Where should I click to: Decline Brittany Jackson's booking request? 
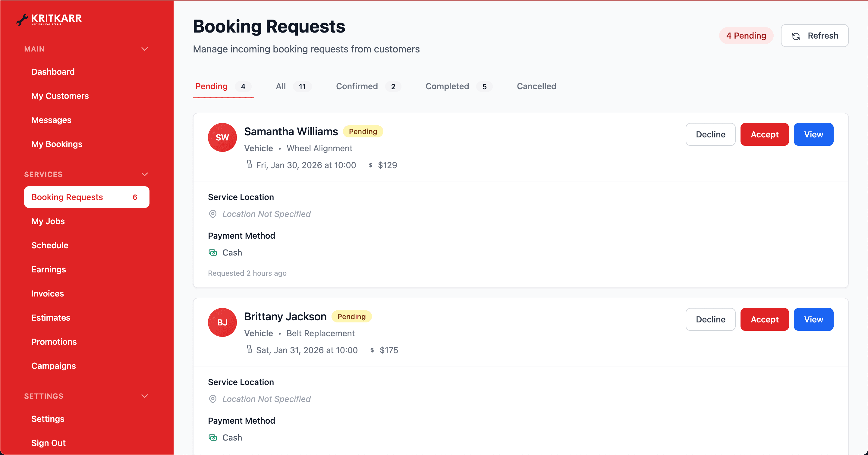(x=710, y=319)
